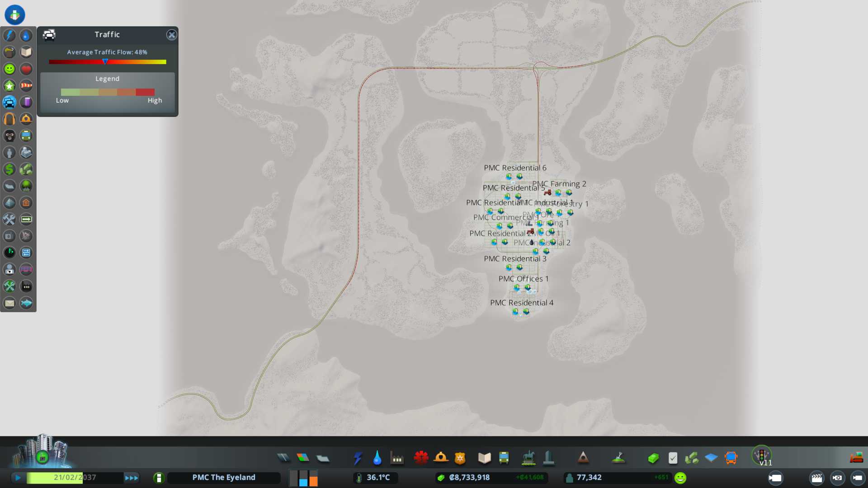
Task: Open city info next to PMC The Eyeland
Action: coord(159,478)
